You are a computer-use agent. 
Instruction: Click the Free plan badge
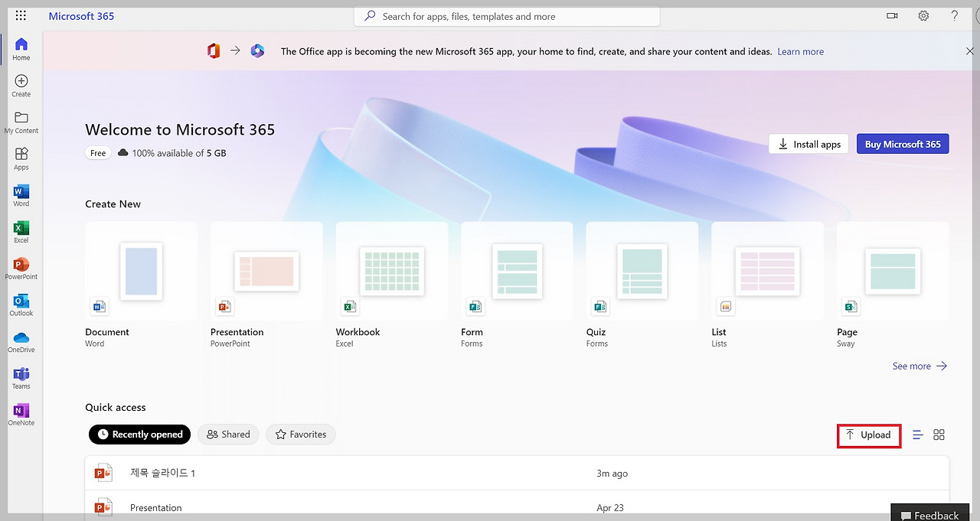click(x=98, y=153)
